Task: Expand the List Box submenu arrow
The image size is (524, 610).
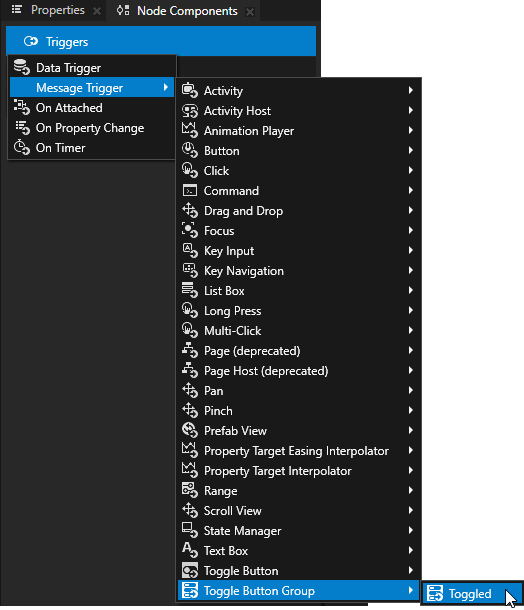Action: click(411, 291)
